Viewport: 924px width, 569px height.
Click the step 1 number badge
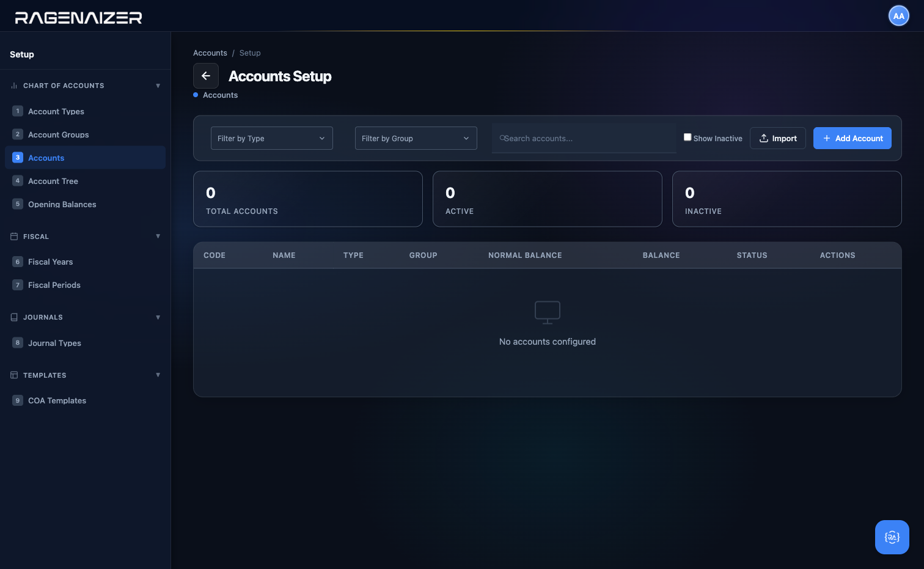tap(18, 111)
